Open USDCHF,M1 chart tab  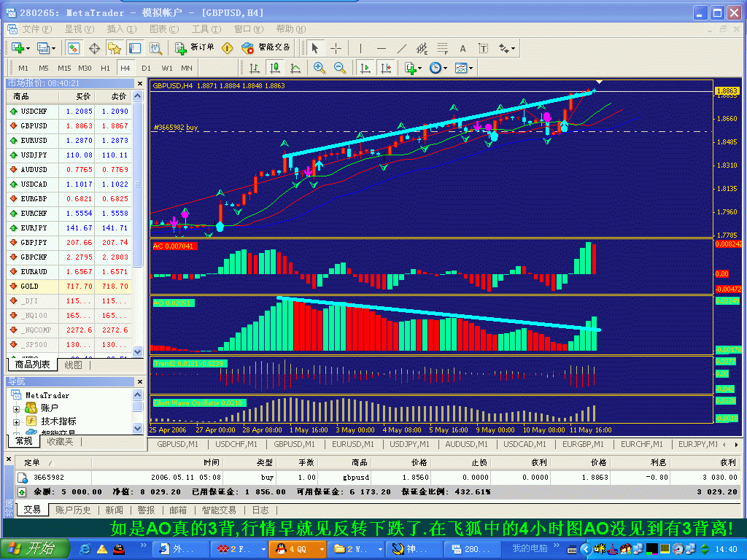tap(236, 444)
